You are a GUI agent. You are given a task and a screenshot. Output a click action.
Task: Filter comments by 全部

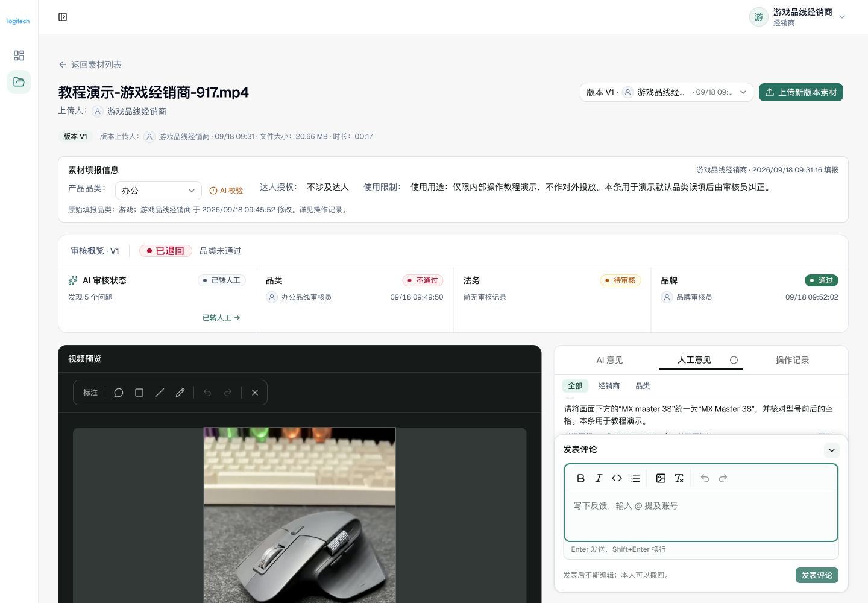click(575, 386)
